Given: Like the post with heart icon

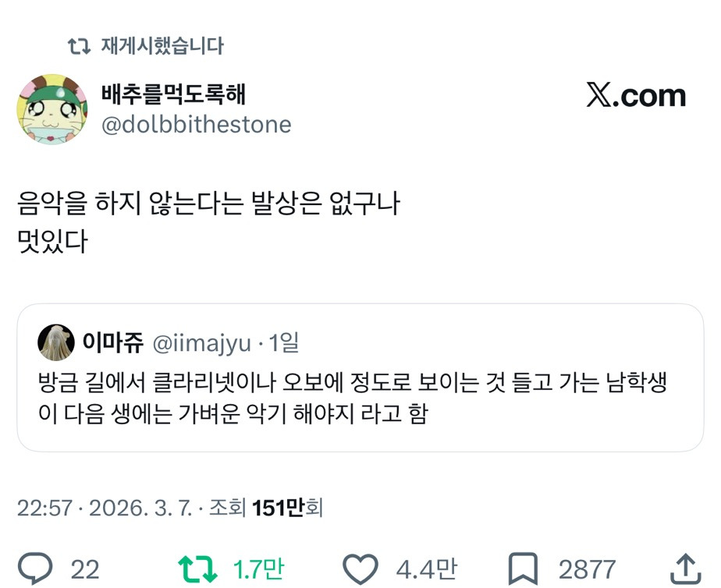Looking at the screenshot, I should click(x=360, y=568).
